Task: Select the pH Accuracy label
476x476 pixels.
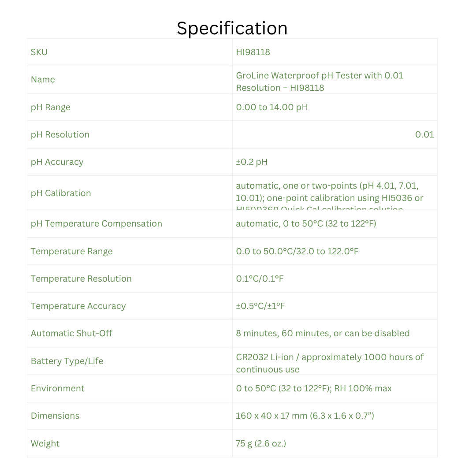Action: tap(57, 162)
